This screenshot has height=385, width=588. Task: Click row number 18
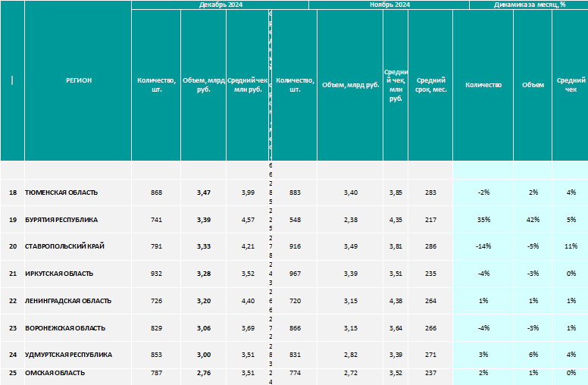(x=13, y=192)
